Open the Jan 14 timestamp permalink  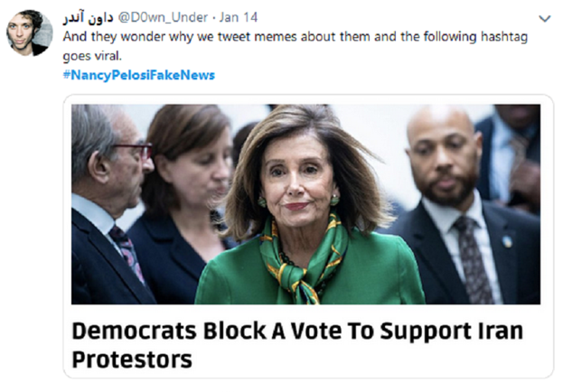(239, 17)
